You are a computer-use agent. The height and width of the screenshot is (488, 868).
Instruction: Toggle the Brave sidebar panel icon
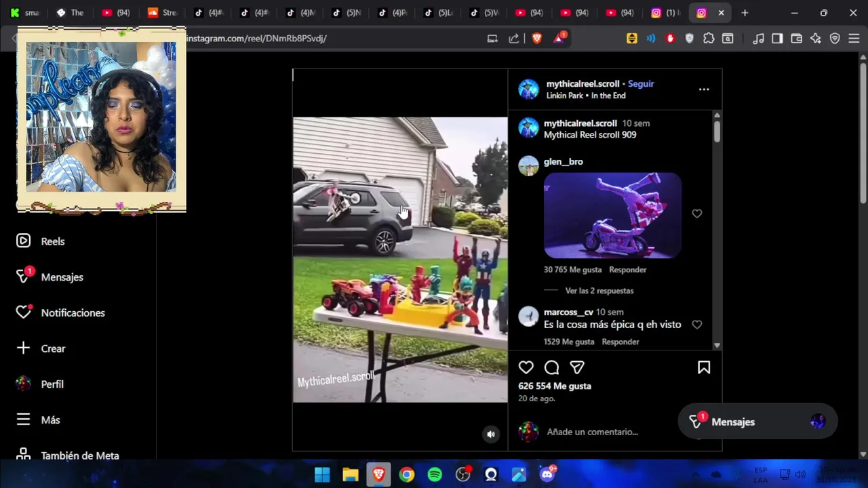778,39
